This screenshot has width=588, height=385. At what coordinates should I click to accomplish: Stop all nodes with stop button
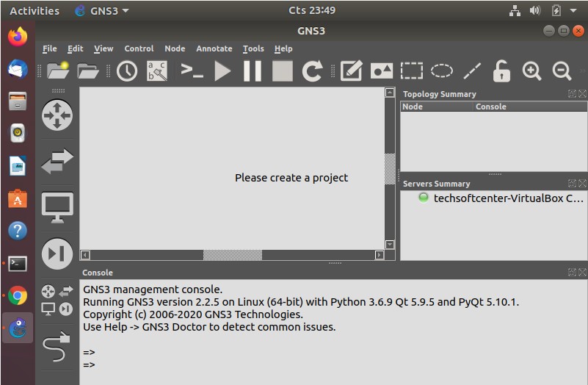click(x=283, y=71)
